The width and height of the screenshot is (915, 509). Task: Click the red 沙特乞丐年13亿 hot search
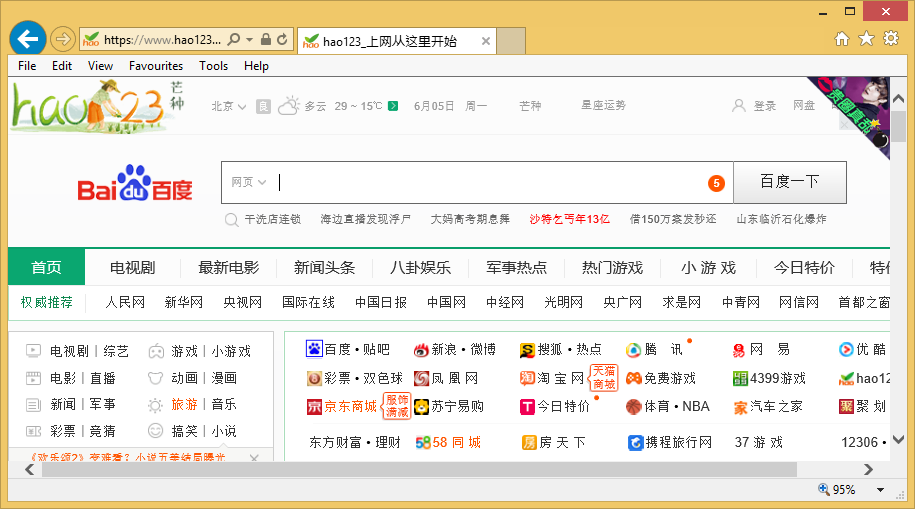[x=570, y=219]
